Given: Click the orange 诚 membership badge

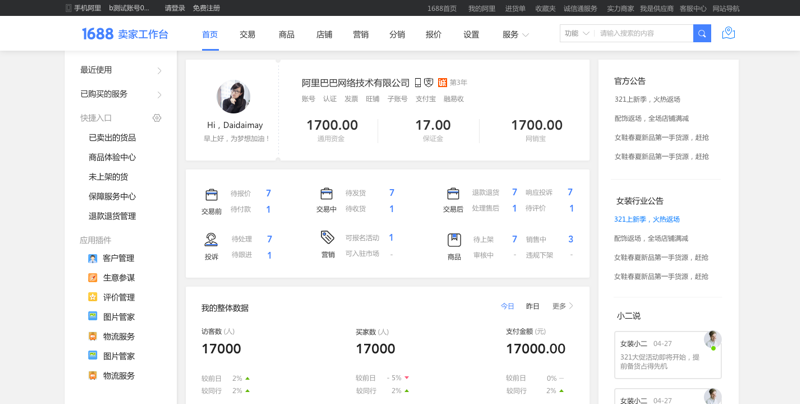Looking at the screenshot, I should [442, 83].
